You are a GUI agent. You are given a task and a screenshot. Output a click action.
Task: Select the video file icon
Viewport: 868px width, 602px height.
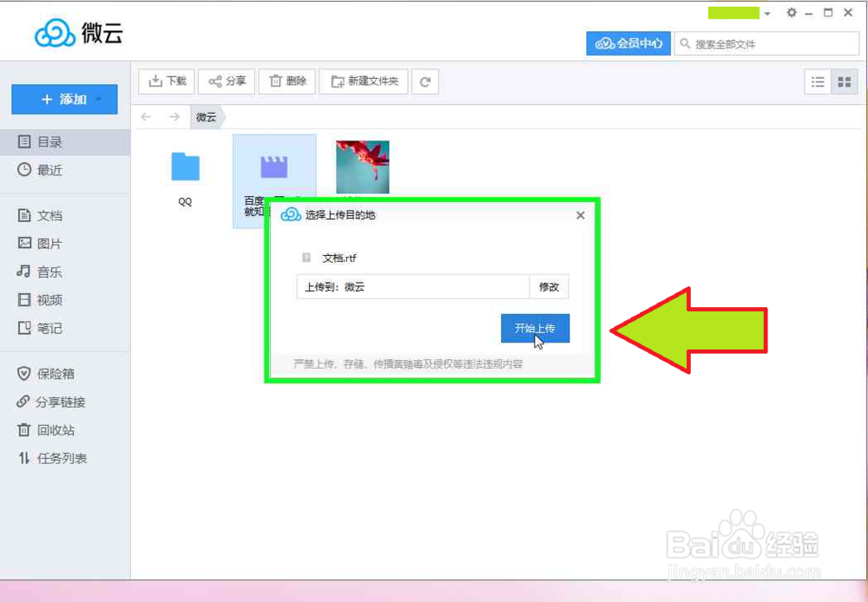(x=274, y=167)
